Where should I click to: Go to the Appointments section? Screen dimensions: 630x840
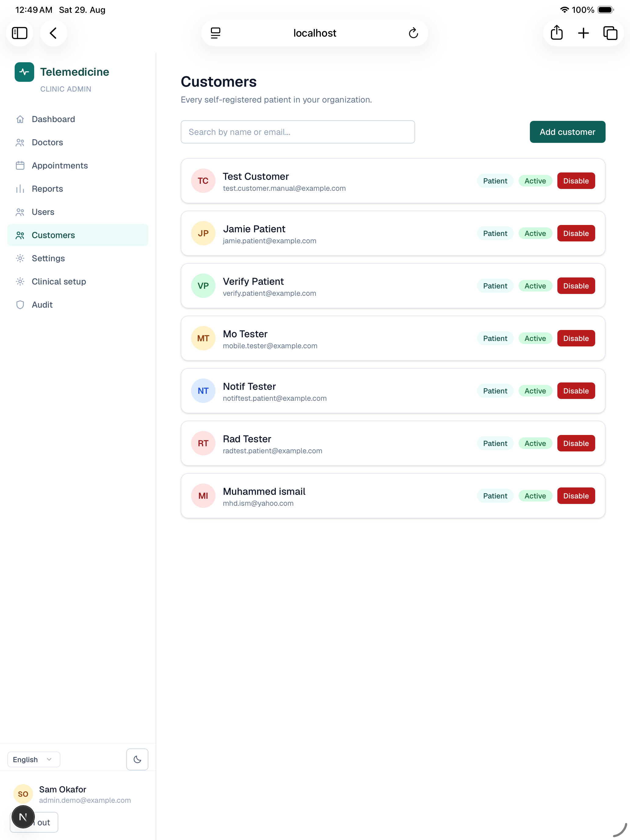(x=78, y=165)
